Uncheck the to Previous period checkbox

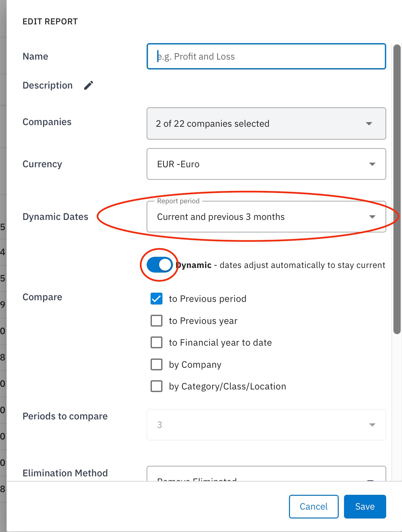coord(157,299)
